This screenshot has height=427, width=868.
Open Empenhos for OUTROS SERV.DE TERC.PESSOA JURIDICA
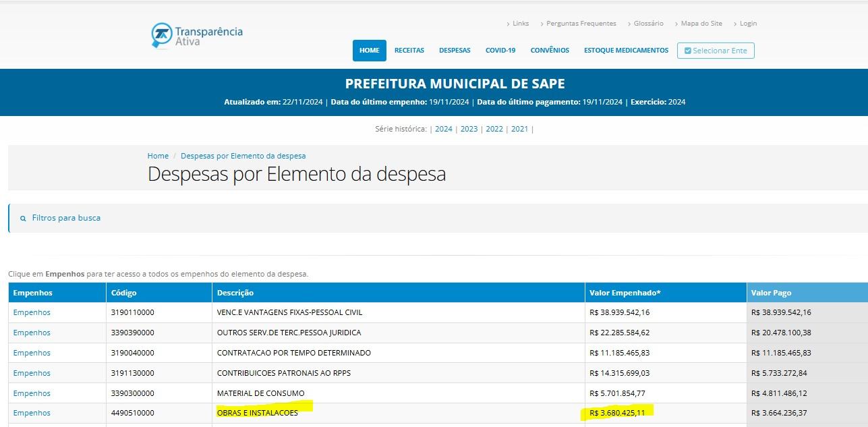point(32,333)
